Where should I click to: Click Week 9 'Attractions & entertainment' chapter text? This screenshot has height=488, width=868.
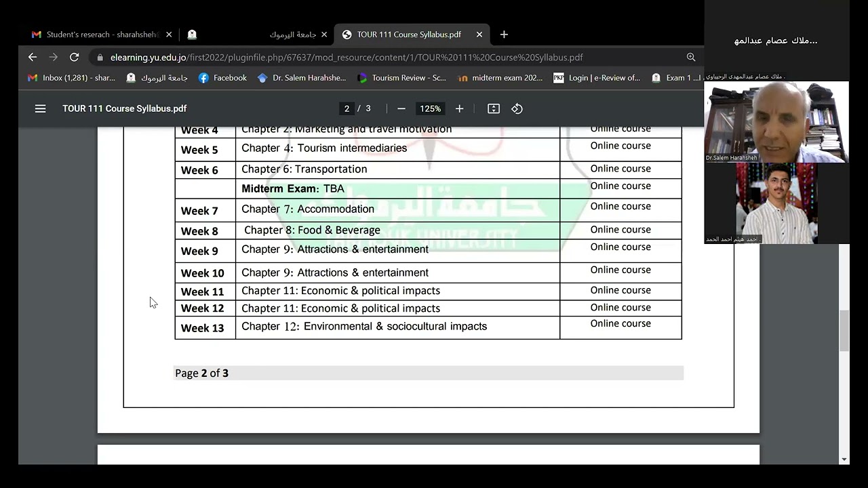335,249
